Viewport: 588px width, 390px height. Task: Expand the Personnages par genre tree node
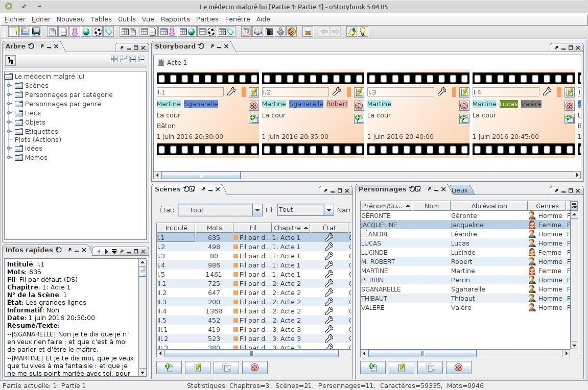click(10, 104)
